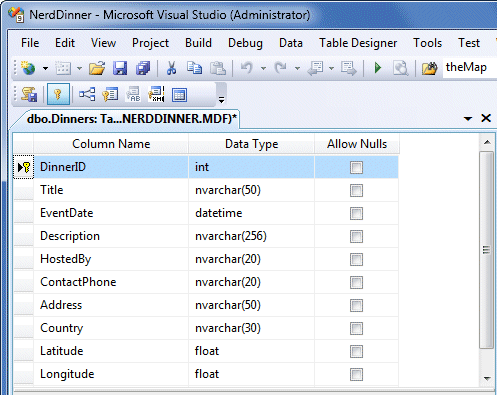Screen dimensions: 497x395
Task: Open the View menu
Action: pos(103,43)
